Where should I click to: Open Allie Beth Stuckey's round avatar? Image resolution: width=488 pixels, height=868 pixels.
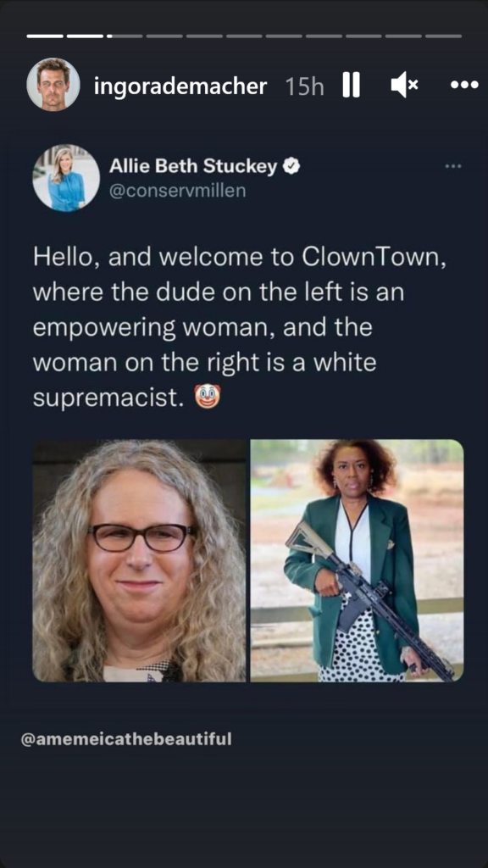point(66,178)
